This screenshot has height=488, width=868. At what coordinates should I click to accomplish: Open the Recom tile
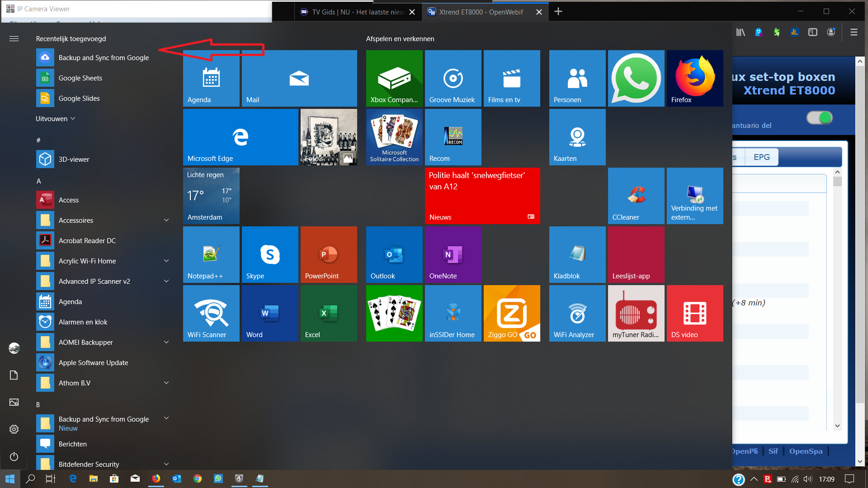(453, 137)
